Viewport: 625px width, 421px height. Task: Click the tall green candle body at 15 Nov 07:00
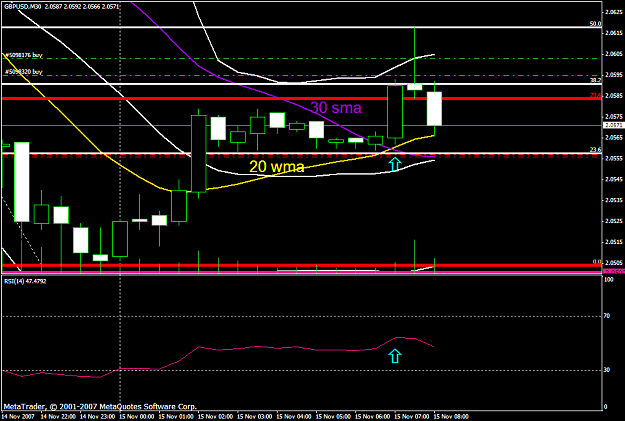click(395, 112)
